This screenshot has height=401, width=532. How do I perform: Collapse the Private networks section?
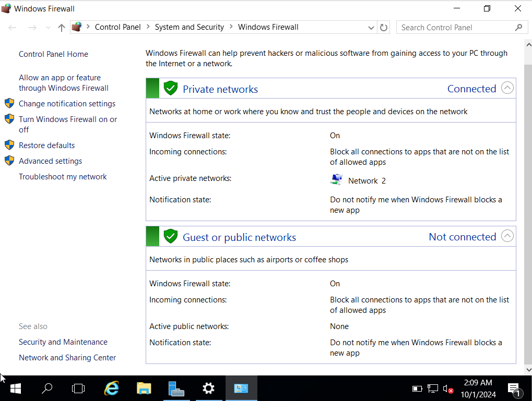click(507, 88)
